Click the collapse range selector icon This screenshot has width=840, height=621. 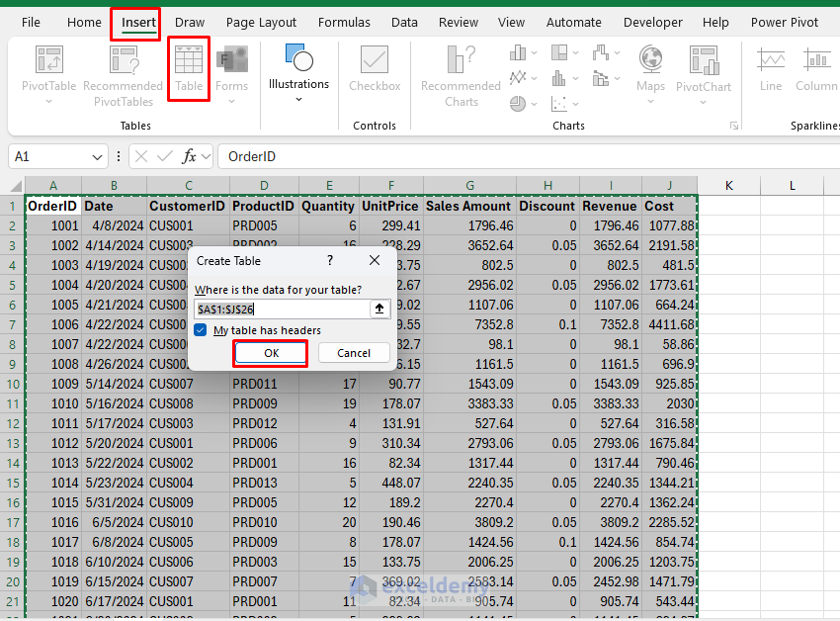pos(379,310)
